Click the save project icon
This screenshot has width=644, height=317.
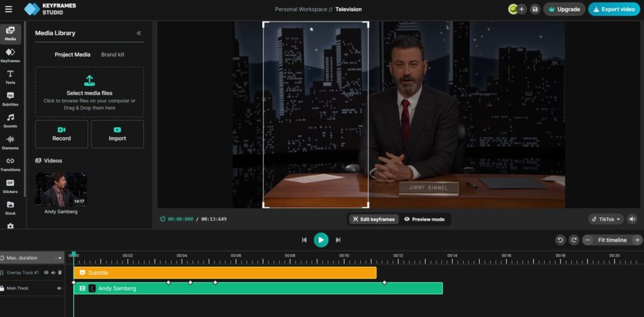(x=535, y=9)
